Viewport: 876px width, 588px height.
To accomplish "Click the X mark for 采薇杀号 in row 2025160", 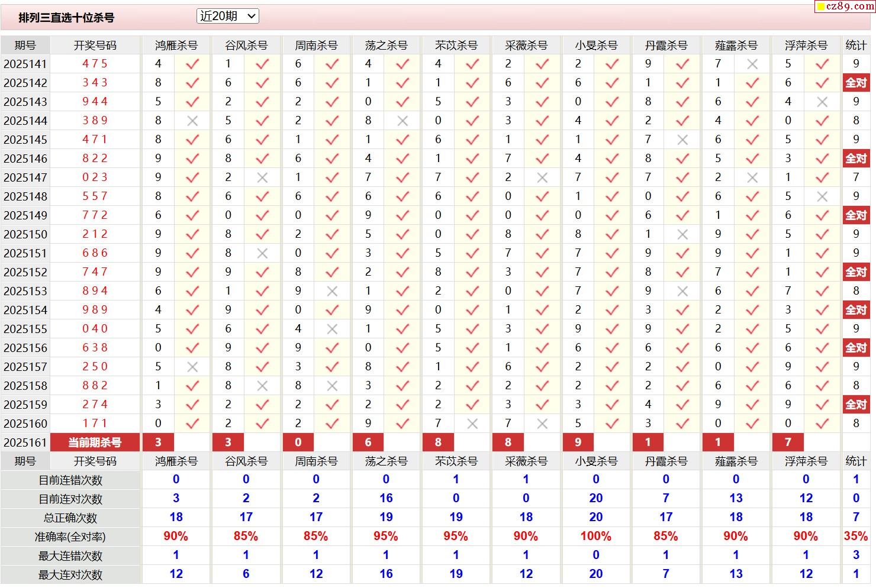I will coord(542,424).
